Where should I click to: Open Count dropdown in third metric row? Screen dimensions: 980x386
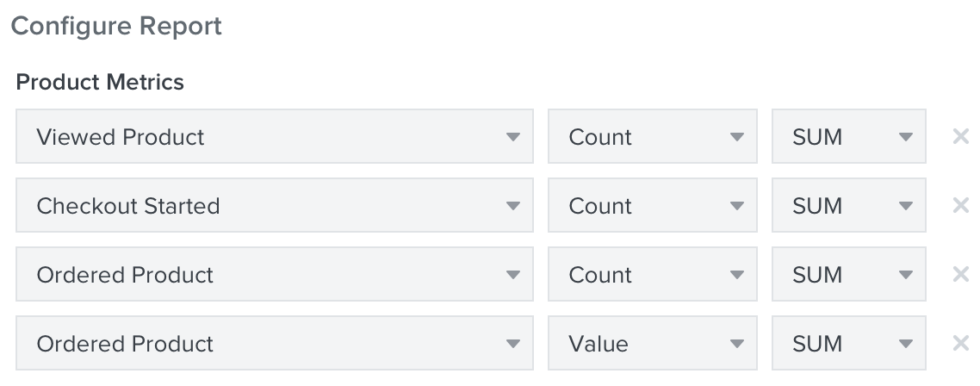652,274
